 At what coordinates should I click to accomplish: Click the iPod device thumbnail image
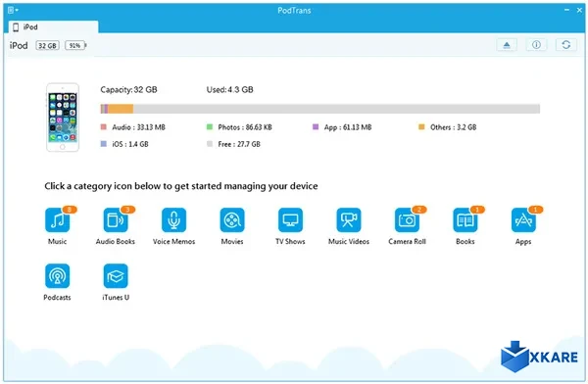63,118
